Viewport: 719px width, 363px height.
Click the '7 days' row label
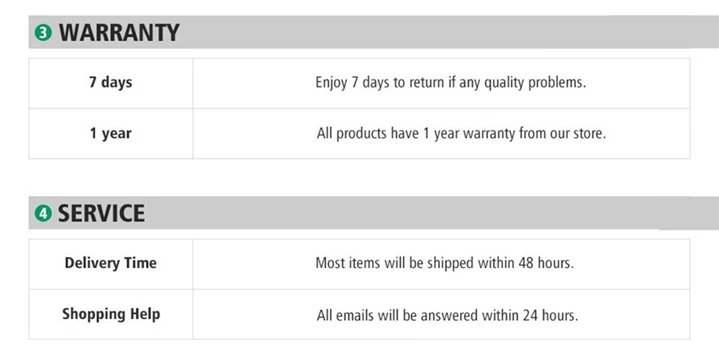(x=111, y=82)
